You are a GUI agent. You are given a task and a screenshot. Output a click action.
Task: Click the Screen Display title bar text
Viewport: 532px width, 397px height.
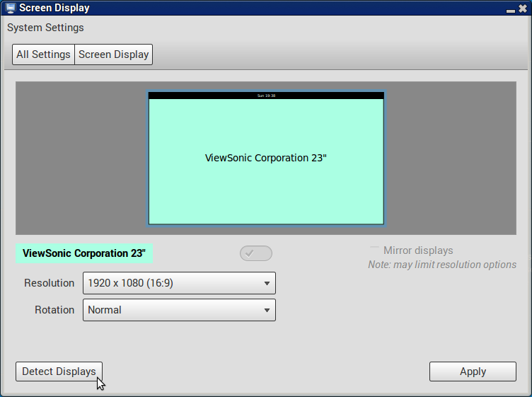54,8
